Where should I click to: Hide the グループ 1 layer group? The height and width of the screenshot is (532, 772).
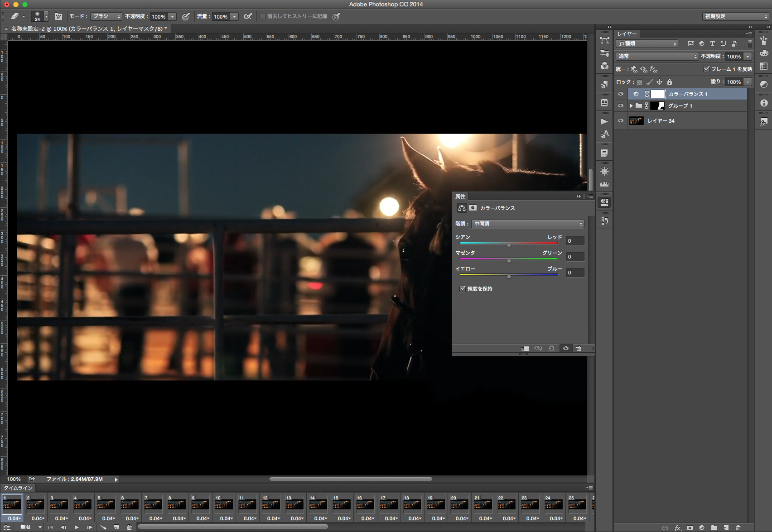point(621,105)
